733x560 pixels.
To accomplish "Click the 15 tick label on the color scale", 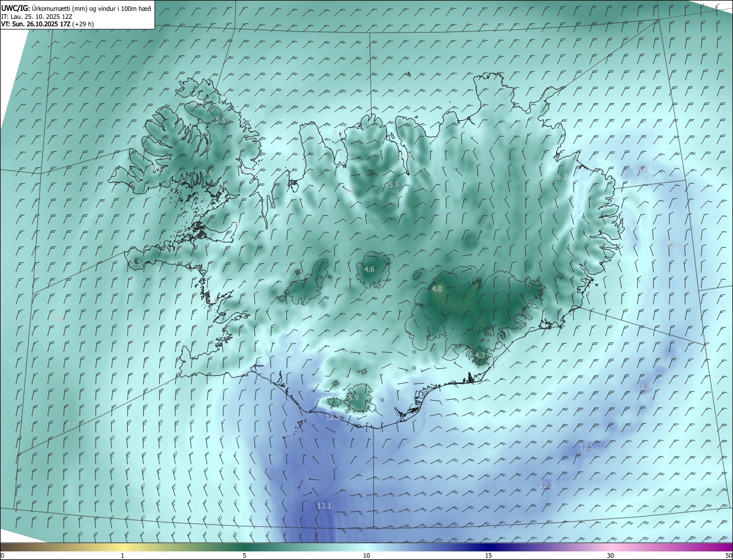I will click(488, 555).
